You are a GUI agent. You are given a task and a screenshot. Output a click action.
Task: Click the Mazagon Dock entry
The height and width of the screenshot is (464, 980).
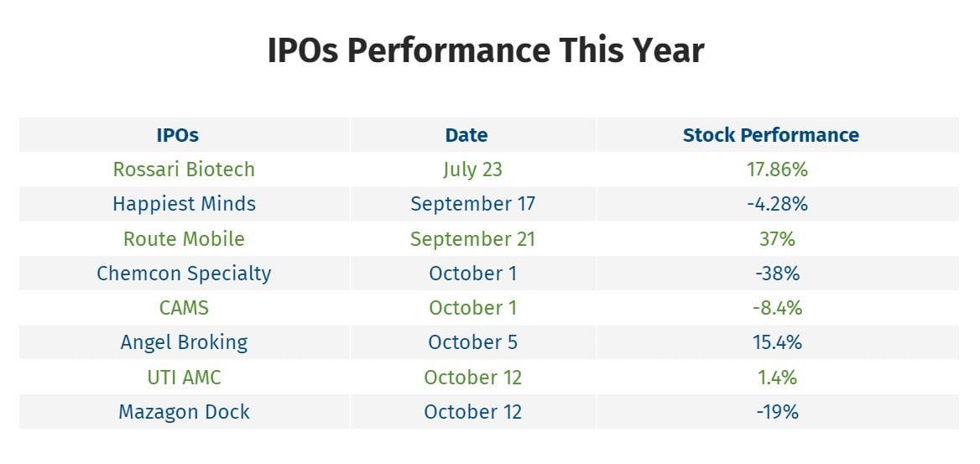(x=184, y=412)
